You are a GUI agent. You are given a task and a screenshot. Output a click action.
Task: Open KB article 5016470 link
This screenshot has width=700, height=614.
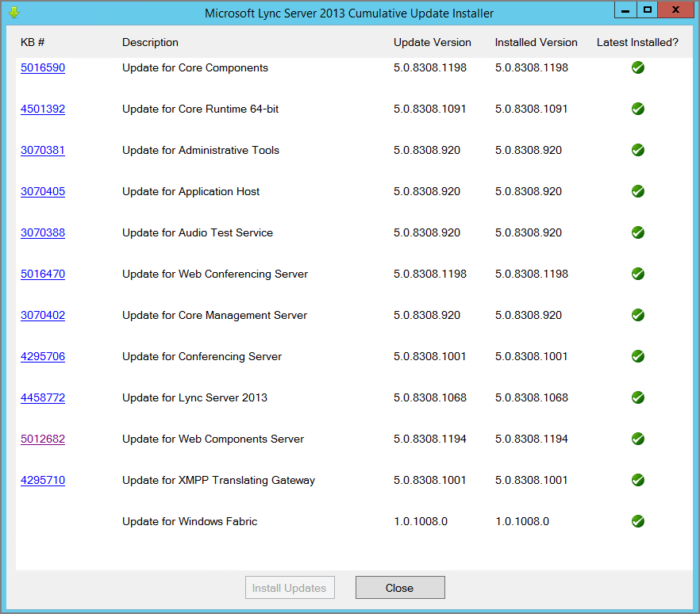(x=43, y=274)
